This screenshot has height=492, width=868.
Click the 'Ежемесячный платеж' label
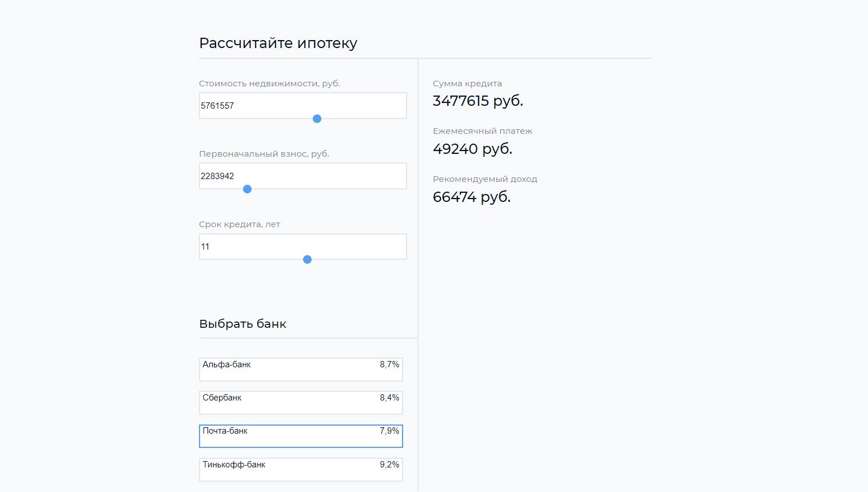(x=483, y=131)
